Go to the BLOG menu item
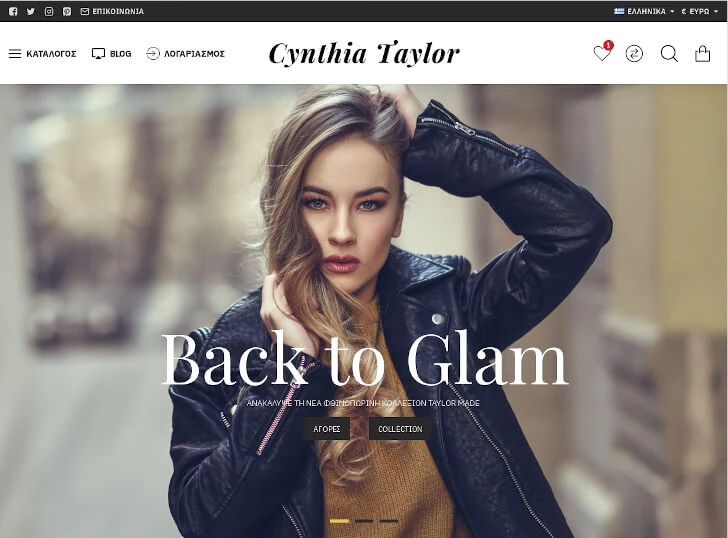This screenshot has height=538, width=728. pyautogui.click(x=111, y=54)
